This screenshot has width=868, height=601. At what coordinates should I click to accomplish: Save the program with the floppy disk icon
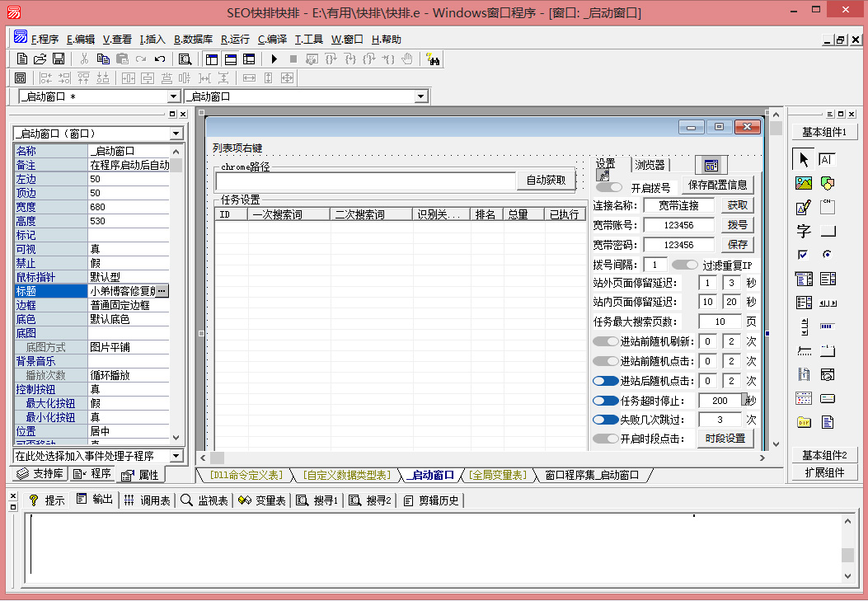click(59, 59)
